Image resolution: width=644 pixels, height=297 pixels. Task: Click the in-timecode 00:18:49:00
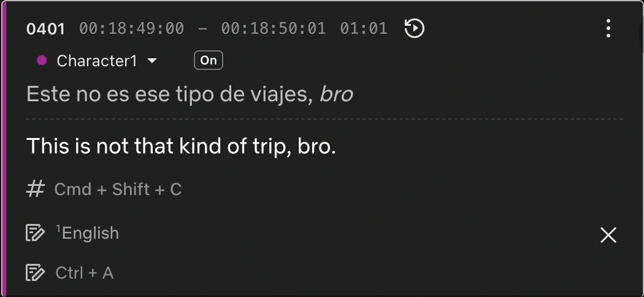tap(131, 28)
